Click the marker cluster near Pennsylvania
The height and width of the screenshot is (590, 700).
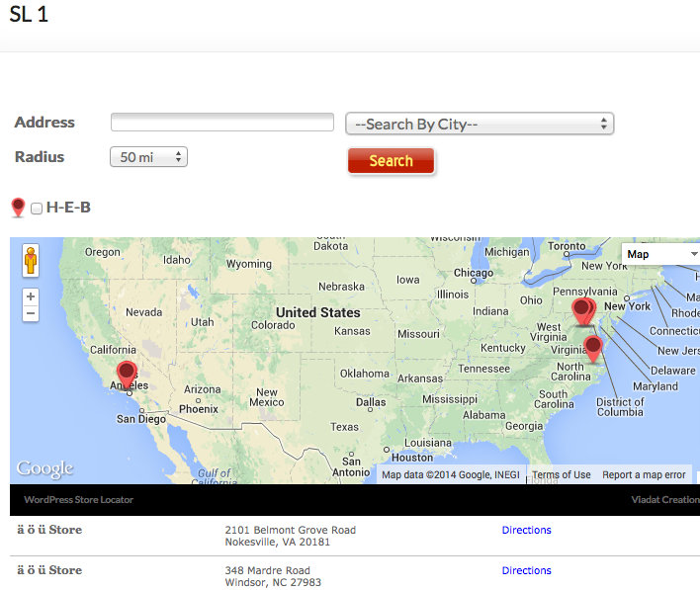pos(583,311)
